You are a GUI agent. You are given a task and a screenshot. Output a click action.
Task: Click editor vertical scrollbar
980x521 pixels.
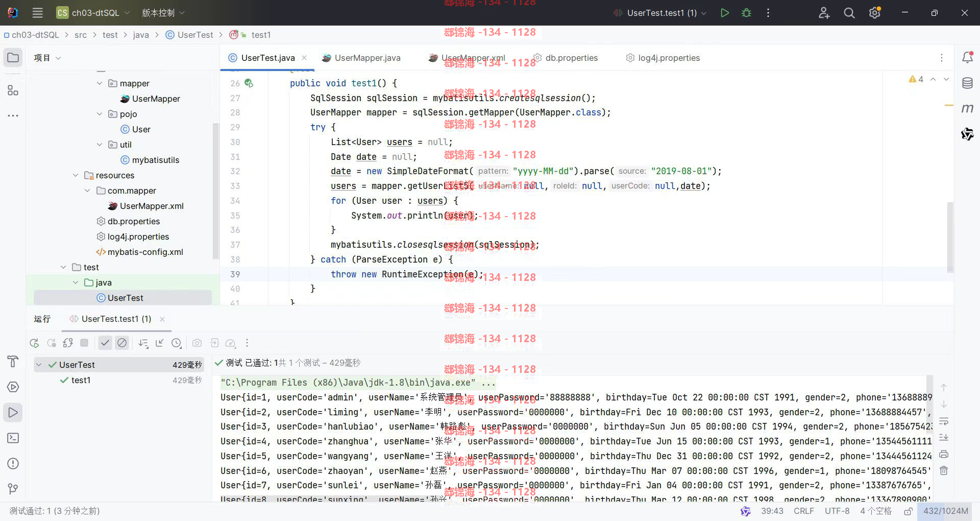tap(950, 237)
